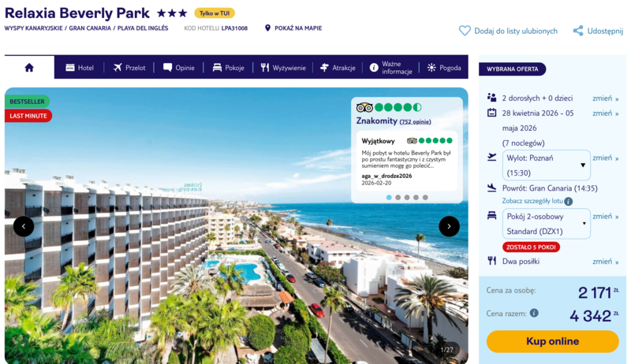Open the 752 opinie reviews link
The width and height of the screenshot is (631, 364).
click(415, 122)
